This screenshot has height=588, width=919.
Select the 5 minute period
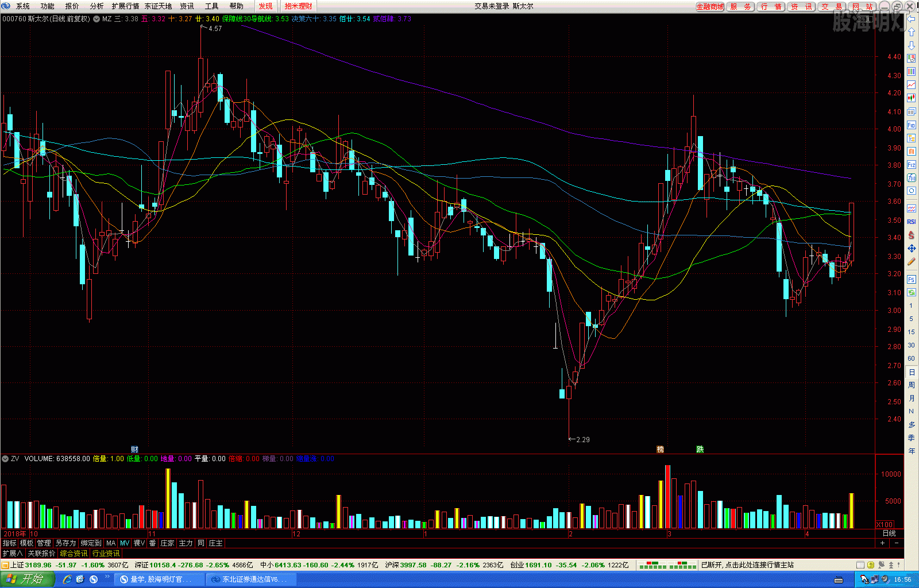pos(912,319)
